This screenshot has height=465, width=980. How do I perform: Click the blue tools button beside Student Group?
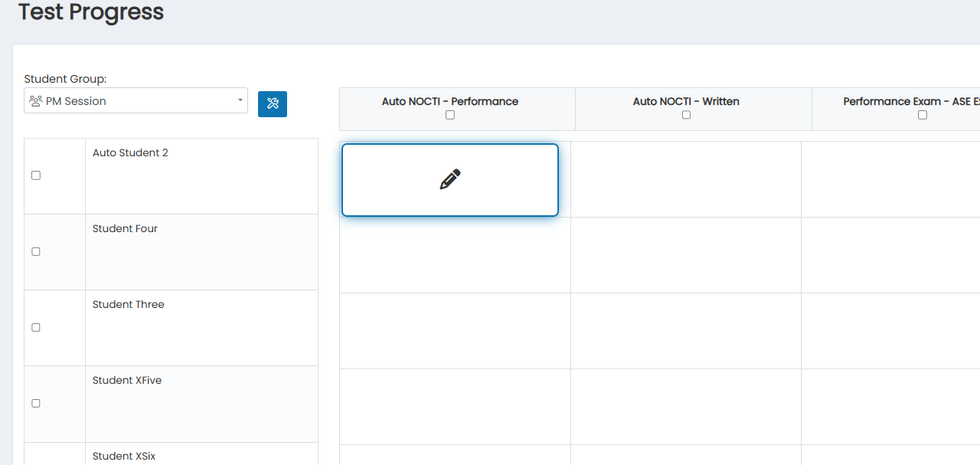[x=273, y=103]
